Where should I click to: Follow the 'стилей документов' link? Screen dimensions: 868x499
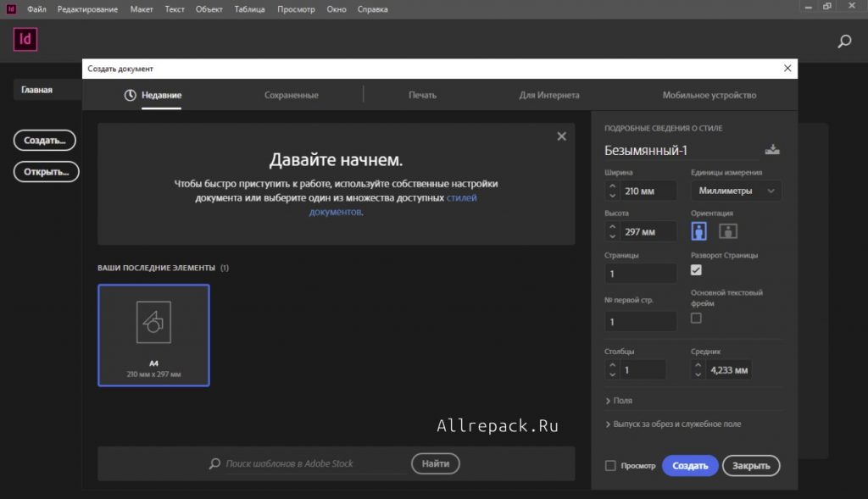click(x=461, y=198)
